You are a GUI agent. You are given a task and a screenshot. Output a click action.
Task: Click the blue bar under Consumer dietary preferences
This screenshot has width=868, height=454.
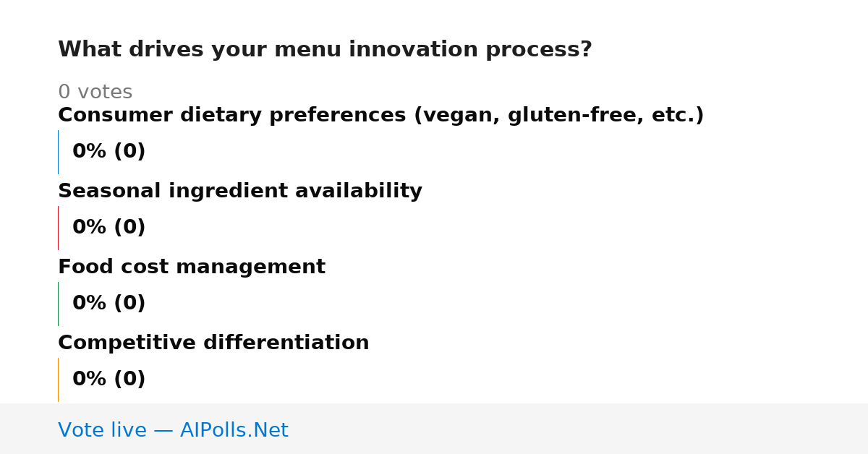pos(58,152)
